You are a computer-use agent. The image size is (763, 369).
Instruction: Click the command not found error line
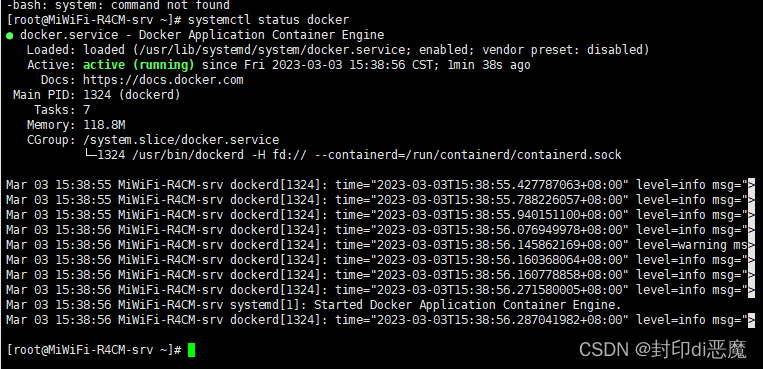point(118,6)
